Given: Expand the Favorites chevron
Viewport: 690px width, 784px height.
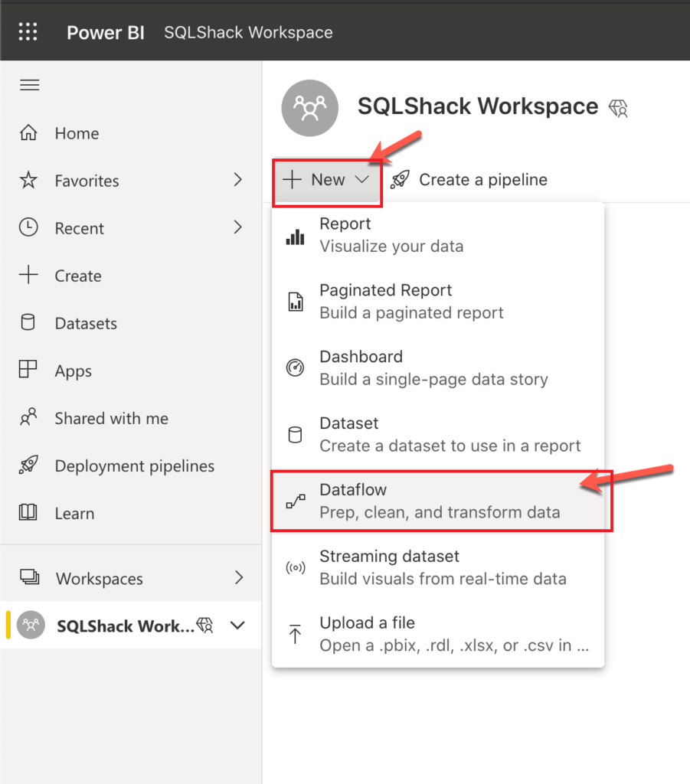Looking at the screenshot, I should (x=238, y=179).
